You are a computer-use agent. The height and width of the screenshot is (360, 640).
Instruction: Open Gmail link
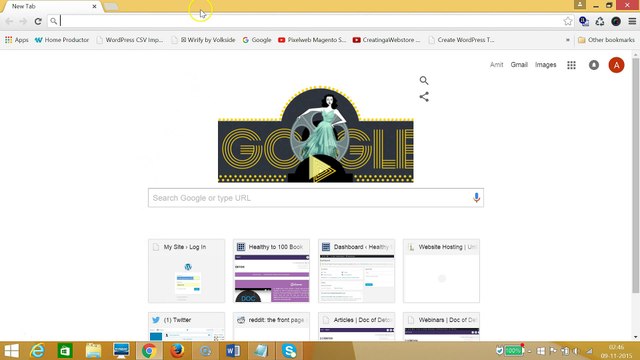point(519,65)
